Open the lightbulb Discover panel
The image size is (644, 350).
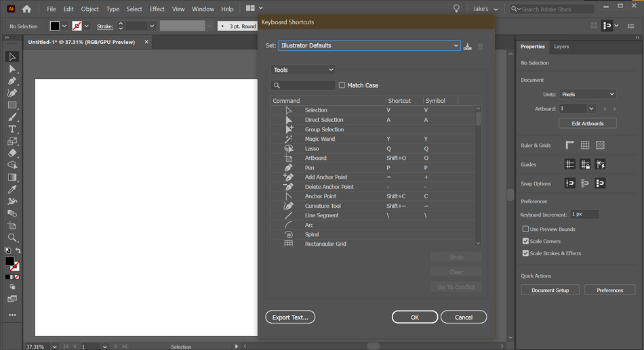[456, 9]
